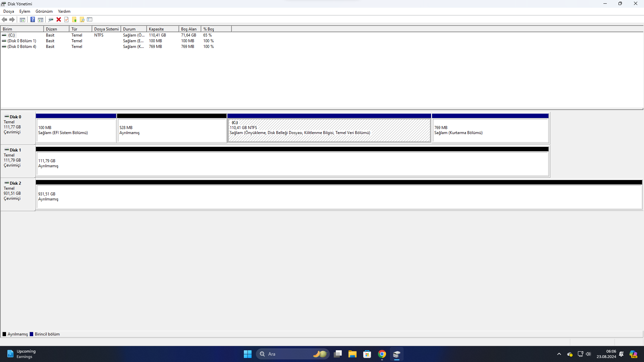Click the properties checkmark page toolbar icon

[66, 19]
